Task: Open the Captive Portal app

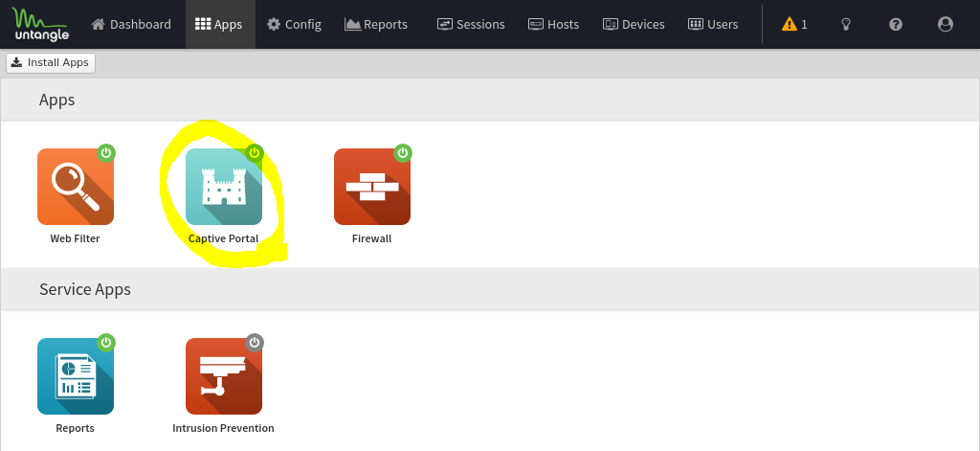Action: pos(224,187)
